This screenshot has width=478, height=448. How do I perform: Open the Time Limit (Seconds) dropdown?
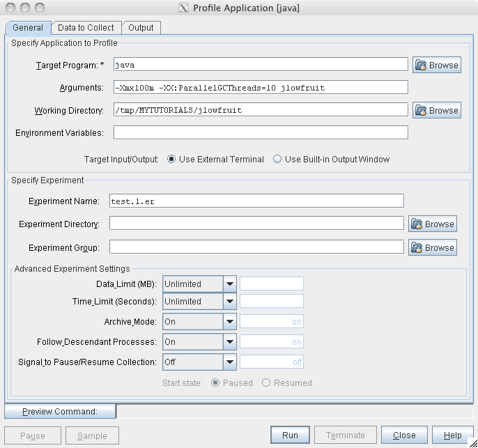[199, 302]
